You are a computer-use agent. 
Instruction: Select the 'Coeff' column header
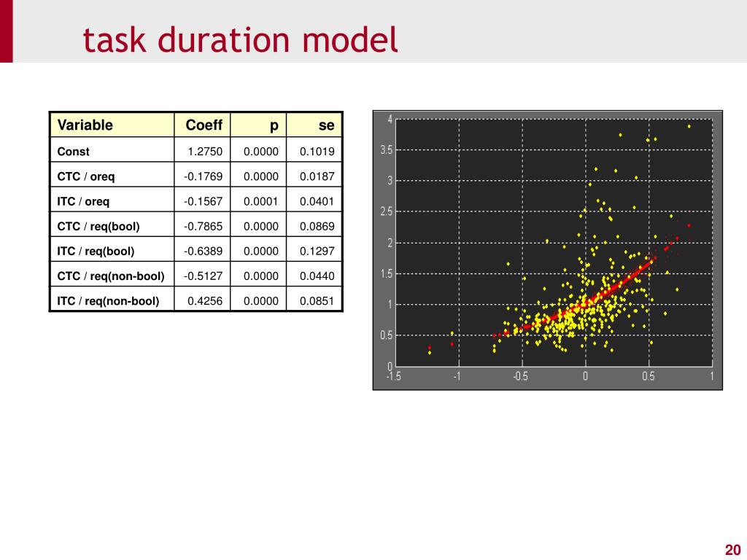coord(204,125)
